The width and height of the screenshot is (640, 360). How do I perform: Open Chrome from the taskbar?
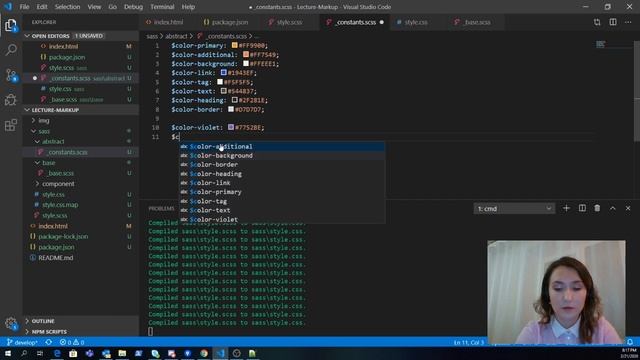204,353
